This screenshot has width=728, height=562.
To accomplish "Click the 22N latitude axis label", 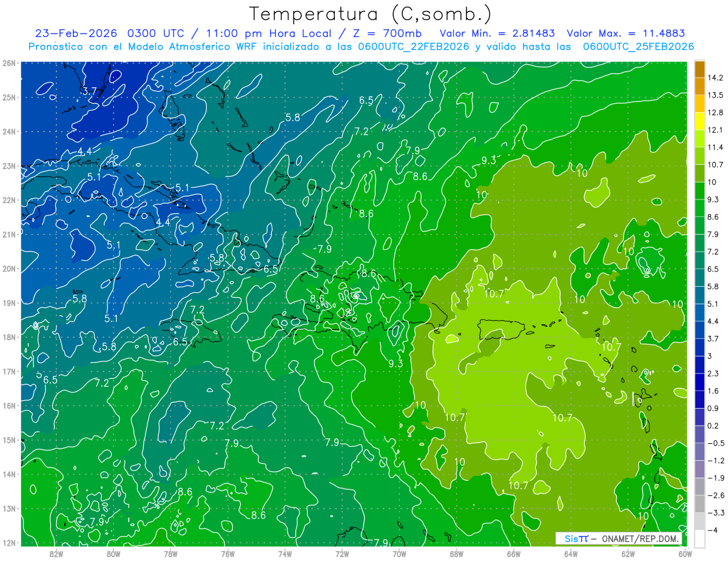I will [9, 200].
